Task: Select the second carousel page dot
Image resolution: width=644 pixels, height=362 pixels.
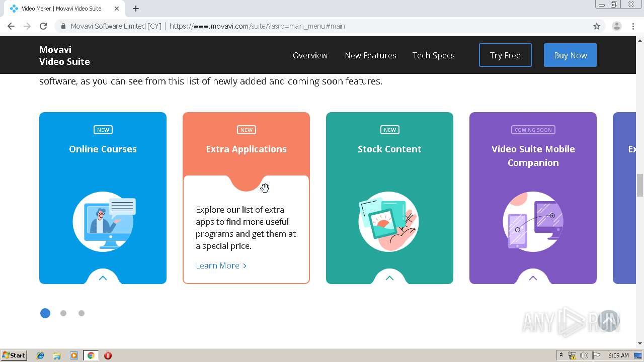Action: pyautogui.click(x=63, y=313)
